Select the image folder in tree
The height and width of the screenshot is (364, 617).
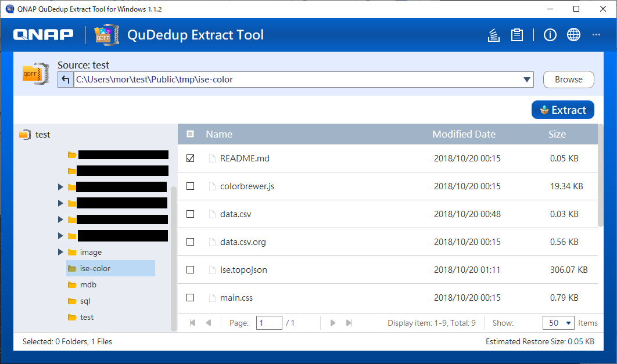coord(91,253)
